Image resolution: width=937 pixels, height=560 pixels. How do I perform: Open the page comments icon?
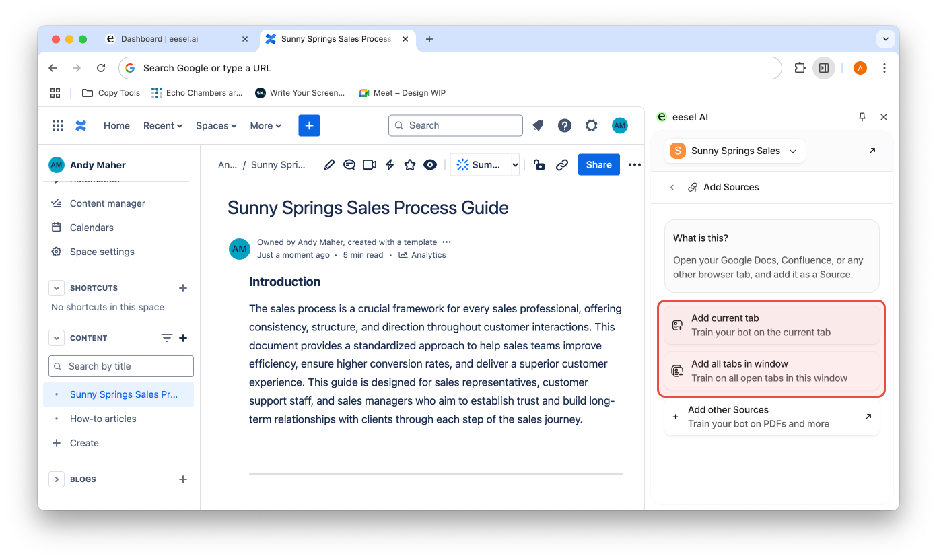tap(349, 164)
